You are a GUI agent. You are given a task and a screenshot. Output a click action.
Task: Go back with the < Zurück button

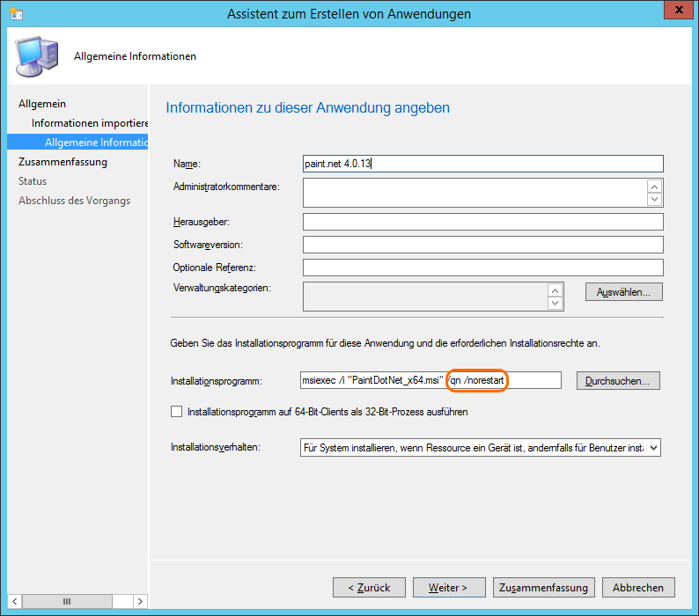pos(369,587)
